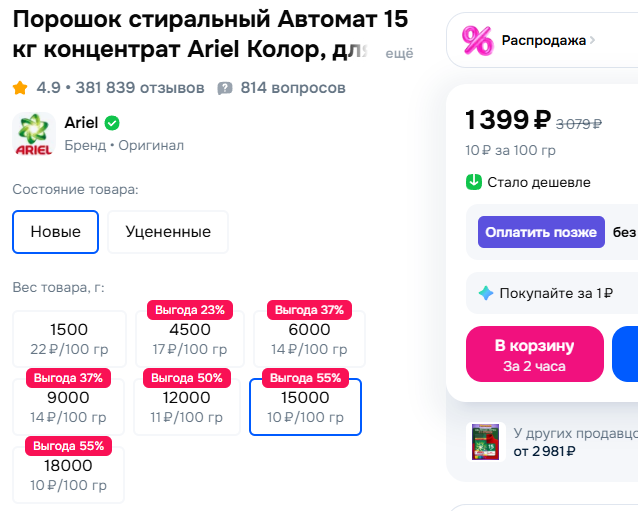Open the other sellers product thumbnail

pyautogui.click(x=486, y=441)
